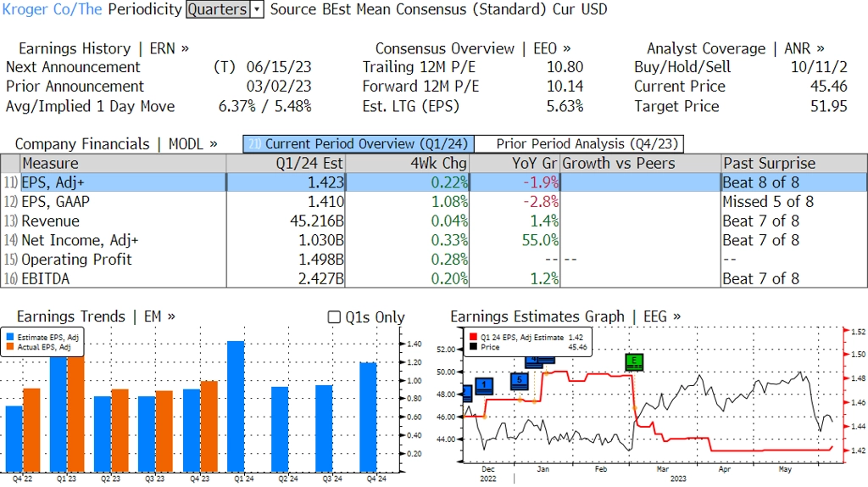
Task: Open Analyst Coverage ANR page
Action: (x=735, y=48)
